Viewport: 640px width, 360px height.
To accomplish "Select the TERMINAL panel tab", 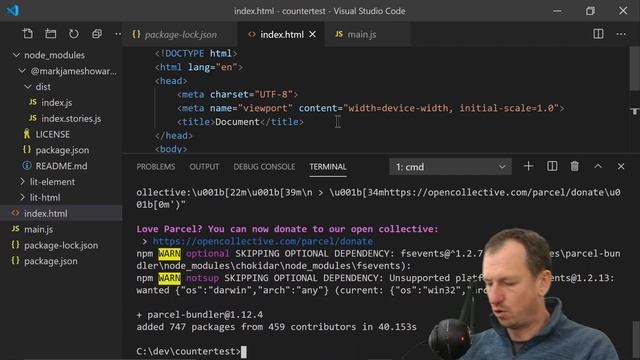I will [328, 167].
